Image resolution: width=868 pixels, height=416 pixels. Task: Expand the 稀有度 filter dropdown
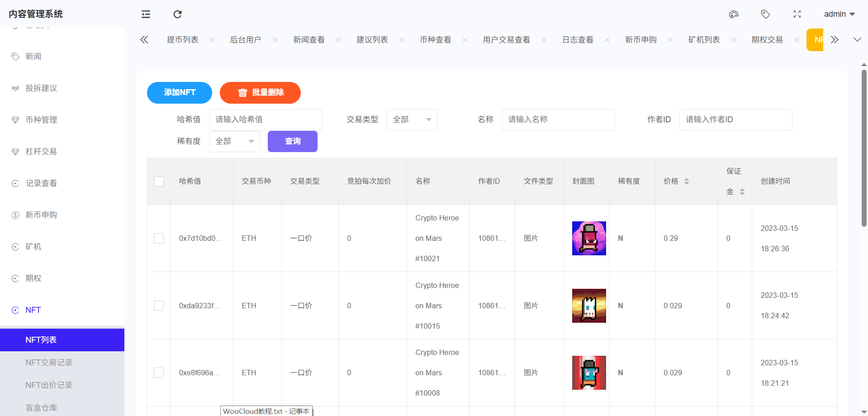point(234,141)
